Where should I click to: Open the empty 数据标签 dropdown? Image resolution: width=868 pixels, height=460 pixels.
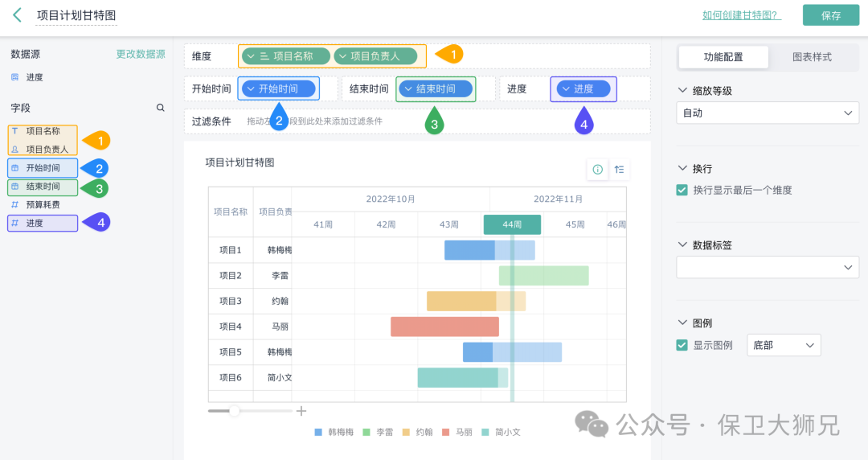click(768, 268)
